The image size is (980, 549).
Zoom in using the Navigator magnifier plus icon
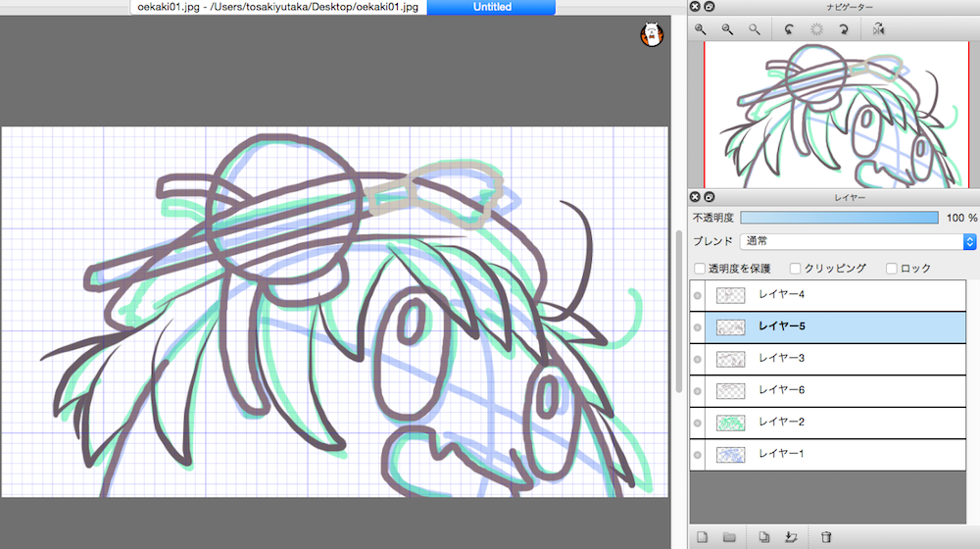point(701,29)
